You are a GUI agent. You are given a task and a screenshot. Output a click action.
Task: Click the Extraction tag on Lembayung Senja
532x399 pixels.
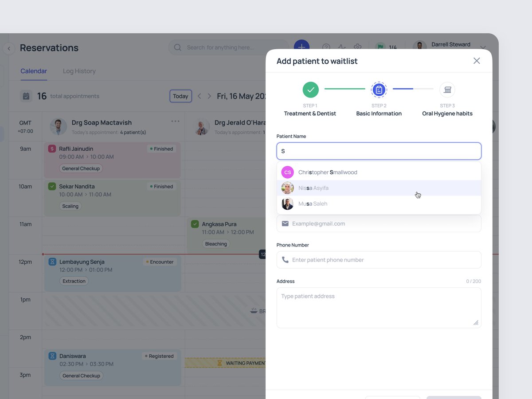pos(74,281)
